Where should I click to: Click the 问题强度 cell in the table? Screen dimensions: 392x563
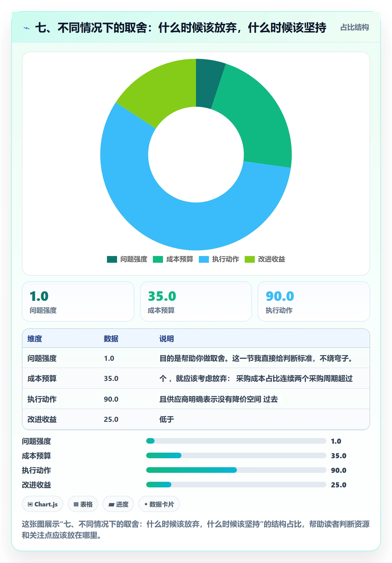(x=42, y=358)
